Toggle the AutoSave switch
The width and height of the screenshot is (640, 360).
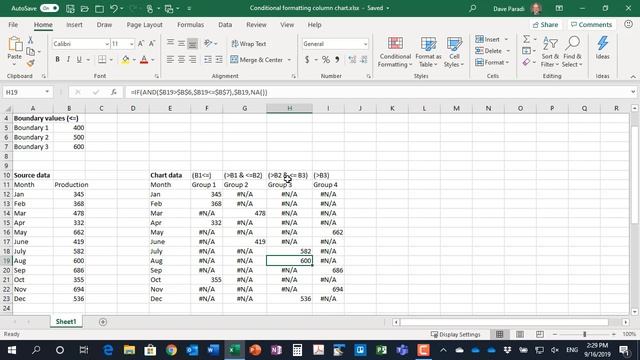pos(50,8)
